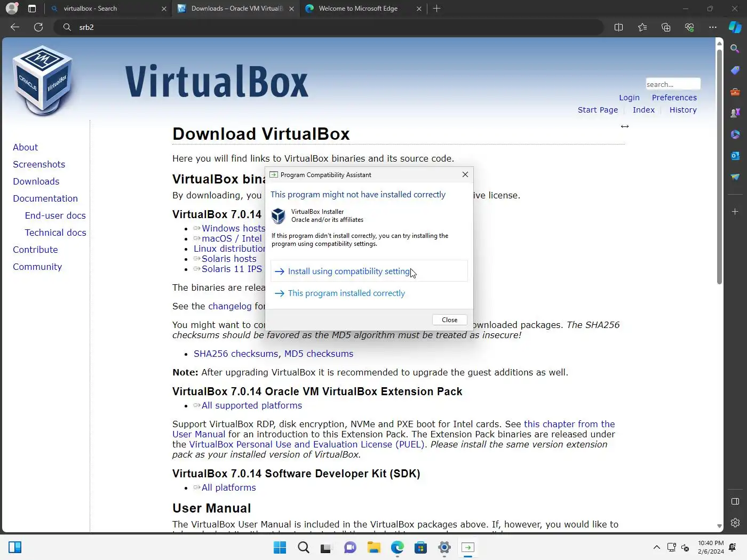The height and width of the screenshot is (560, 747).
Task: Open the sidebar Drop paper-plane icon
Action: coord(735,177)
